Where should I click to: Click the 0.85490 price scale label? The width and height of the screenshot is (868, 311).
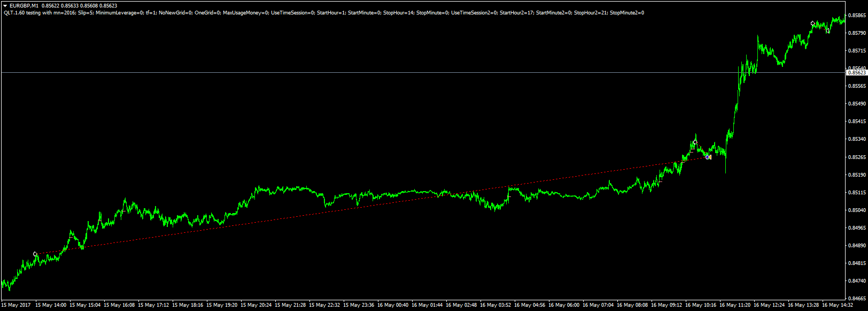coord(857,104)
